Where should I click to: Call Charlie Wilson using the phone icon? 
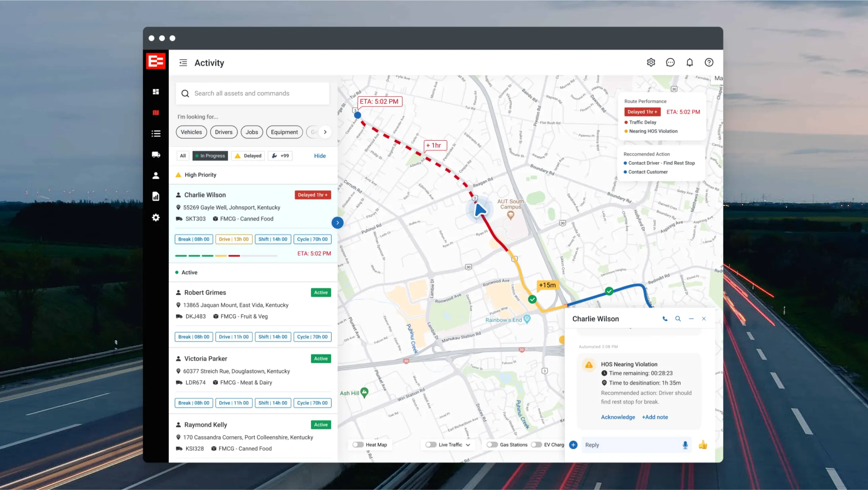(665, 319)
